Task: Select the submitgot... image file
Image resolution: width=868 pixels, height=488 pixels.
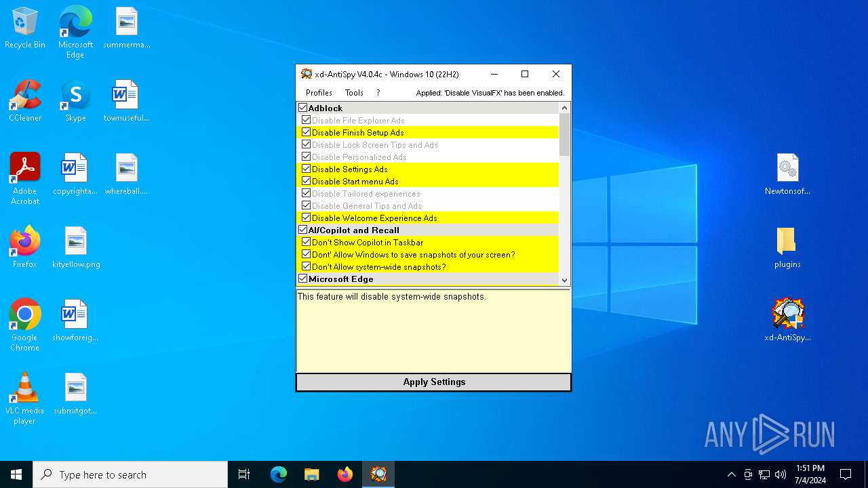Action: pyautogui.click(x=75, y=394)
